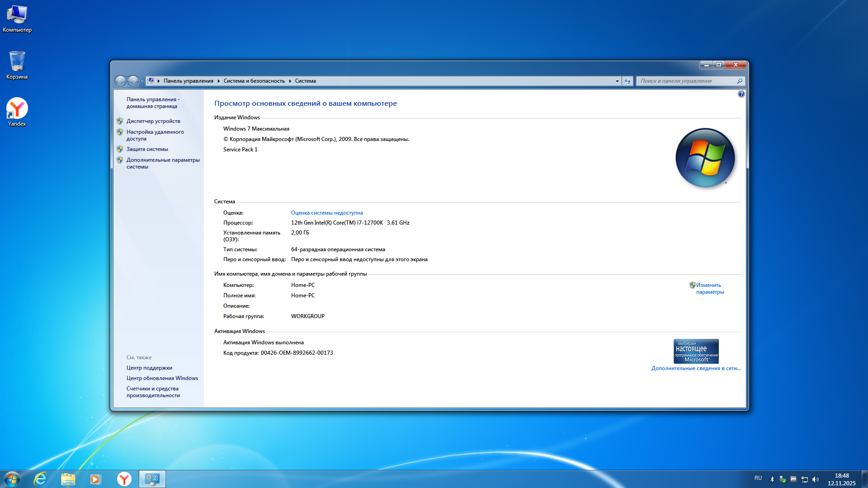Switch input language via RU indicator

758,478
